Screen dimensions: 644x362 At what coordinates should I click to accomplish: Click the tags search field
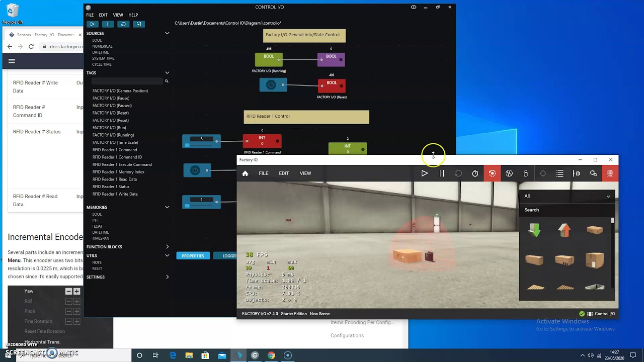[x=127, y=81]
